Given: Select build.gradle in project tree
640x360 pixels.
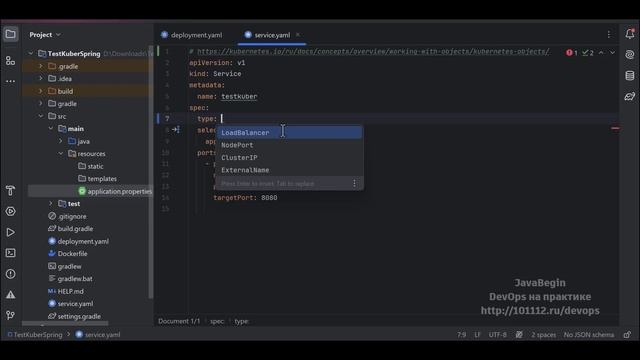Looking at the screenshot, I should click(71, 229).
